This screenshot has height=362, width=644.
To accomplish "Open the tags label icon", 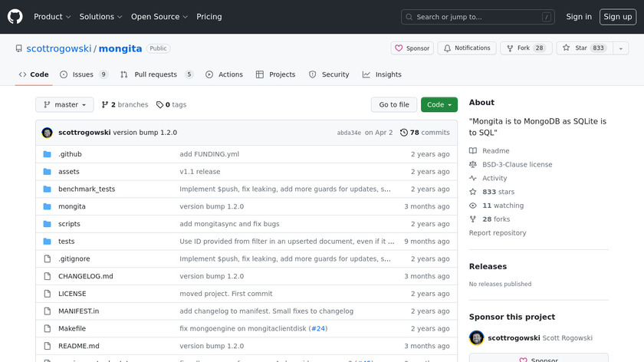I will coord(159,105).
